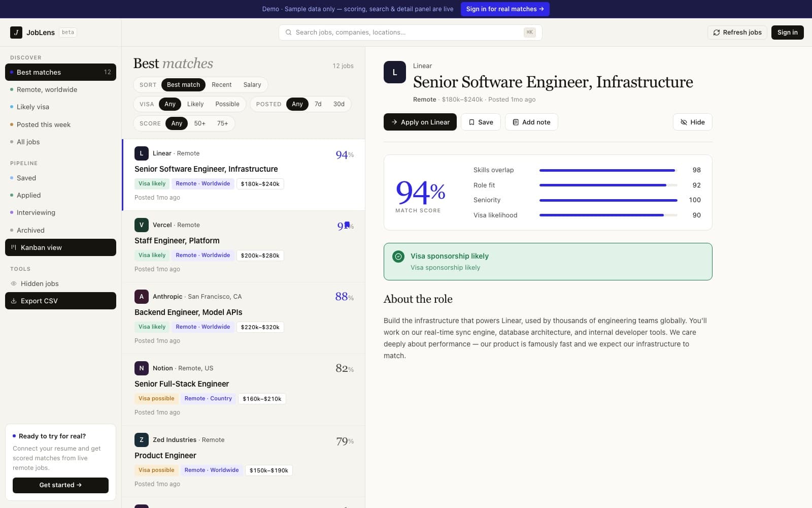Click the Notion company avatar in list
Viewport: 812px width, 508px height.
coord(142,368)
